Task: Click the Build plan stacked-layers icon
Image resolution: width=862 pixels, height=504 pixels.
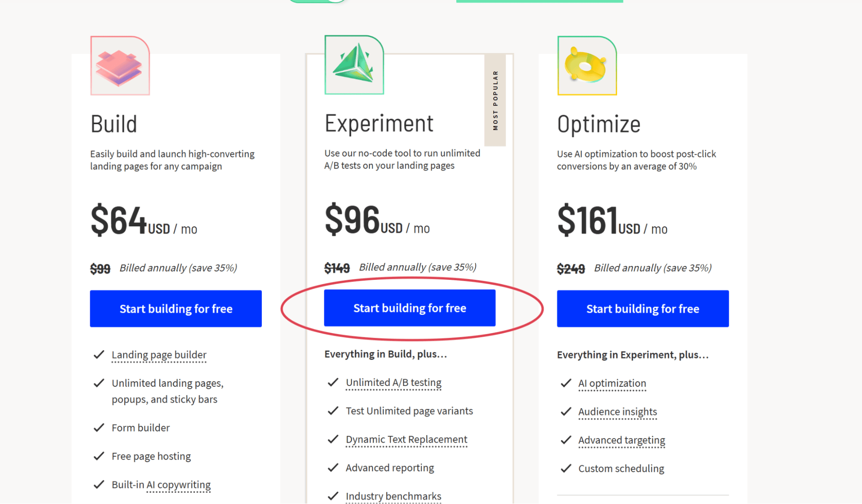Action: coord(120,66)
